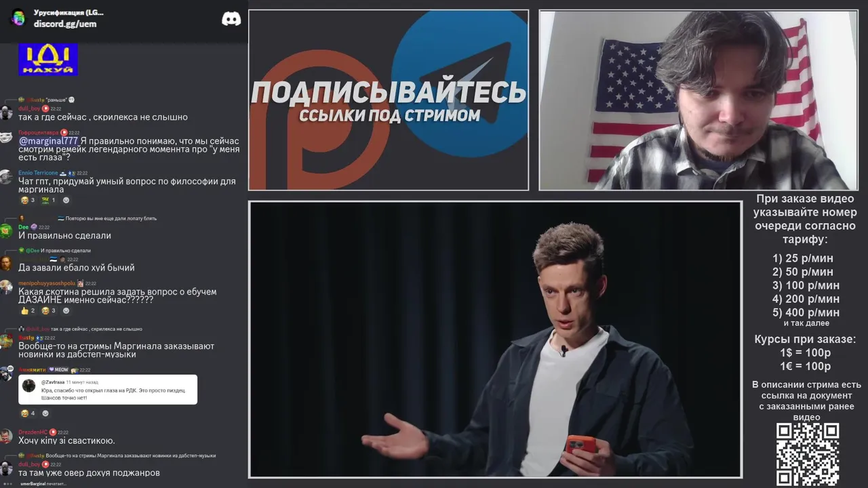Open the blue and yellow image attachment
The image size is (868, 488).
point(48,60)
